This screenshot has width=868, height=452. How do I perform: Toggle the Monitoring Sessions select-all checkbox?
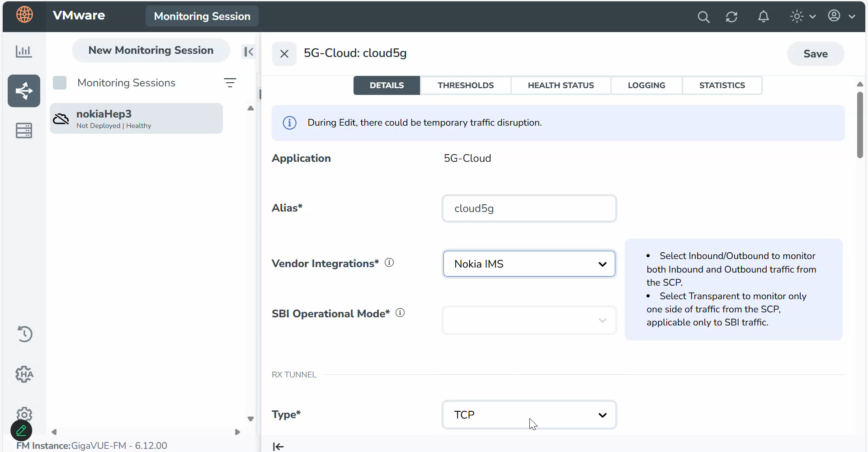pyautogui.click(x=60, y=83)
